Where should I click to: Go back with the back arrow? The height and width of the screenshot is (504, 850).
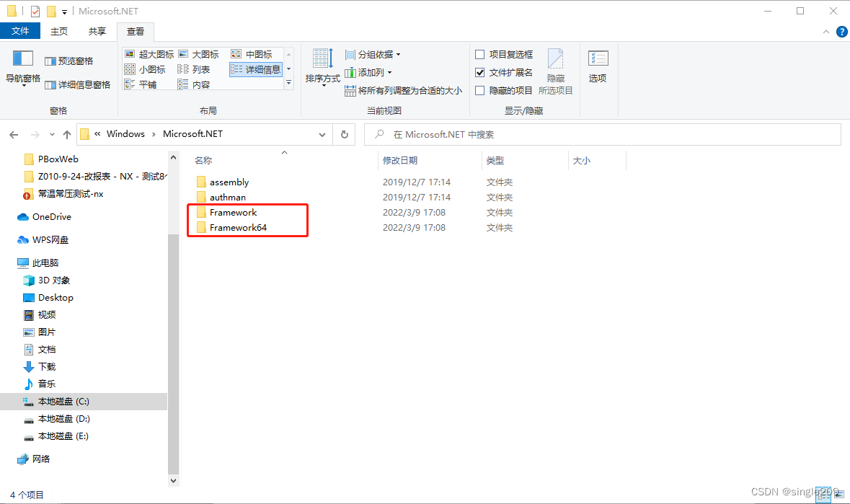click(x=14, y=134)
